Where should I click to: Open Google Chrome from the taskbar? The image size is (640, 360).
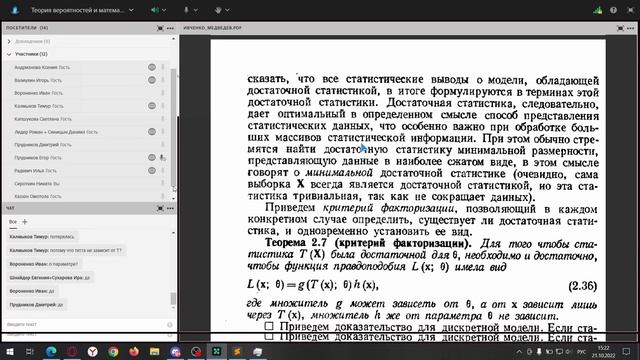(113, 351)
